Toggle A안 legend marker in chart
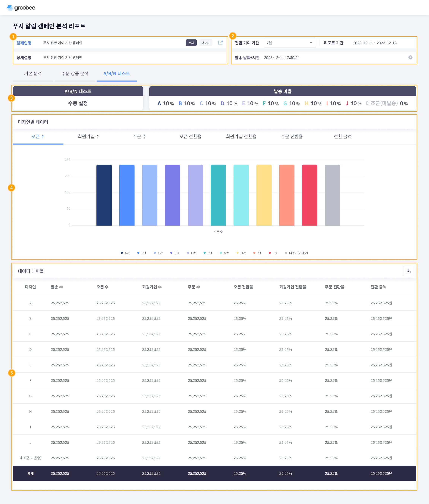 click(122, 253)
